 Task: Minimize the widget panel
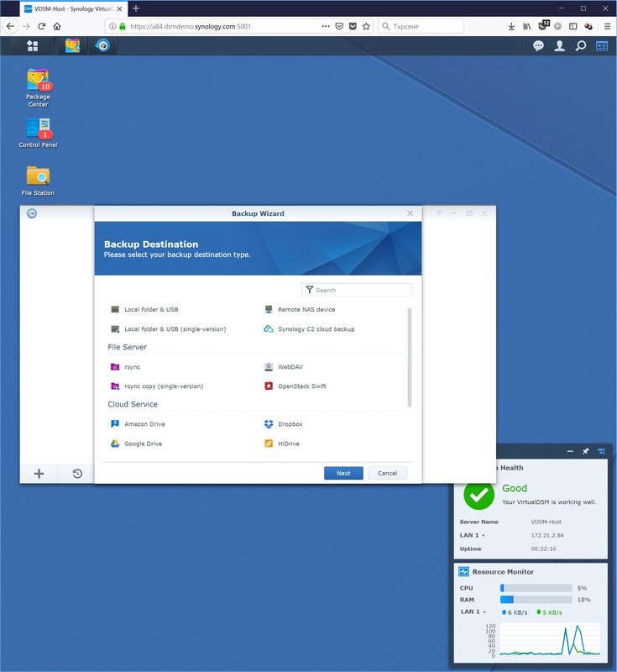click(x=570, y=451)
